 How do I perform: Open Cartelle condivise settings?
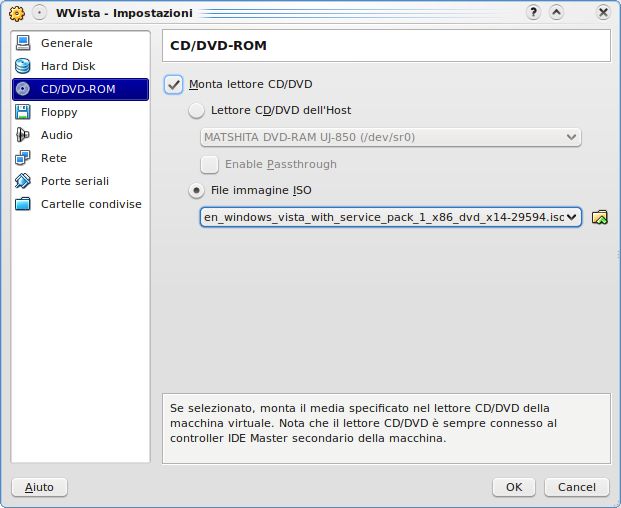[80, 204]
